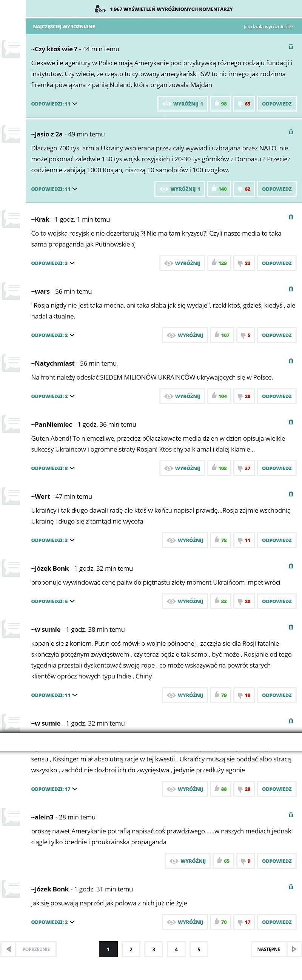Toggle Wyróżnij on alein3 comment
This screenshot has height=980, width=302.
click(188, 861)
